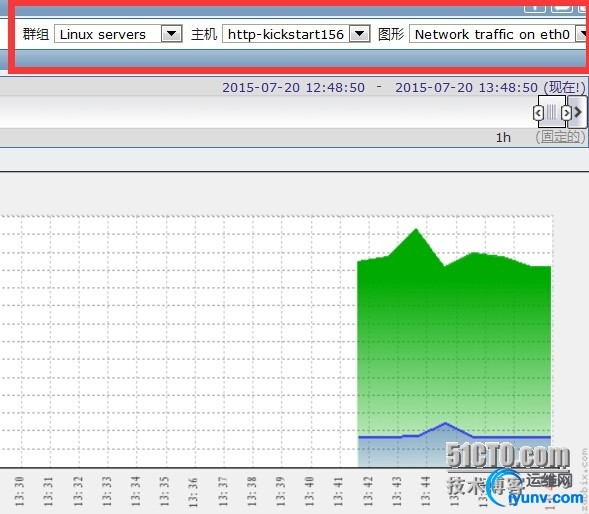589x514 pixels.
Task: Click the http-kickstart156 host selector
Action: pos(296,34)
